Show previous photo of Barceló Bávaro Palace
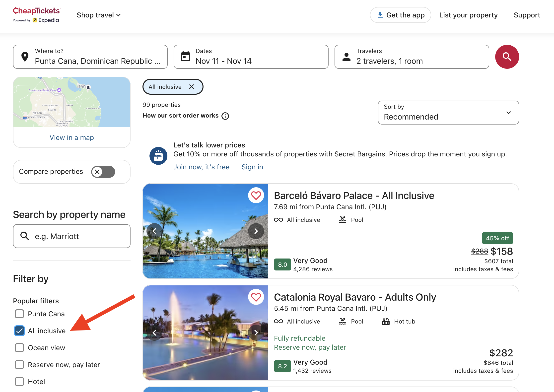 154,231
